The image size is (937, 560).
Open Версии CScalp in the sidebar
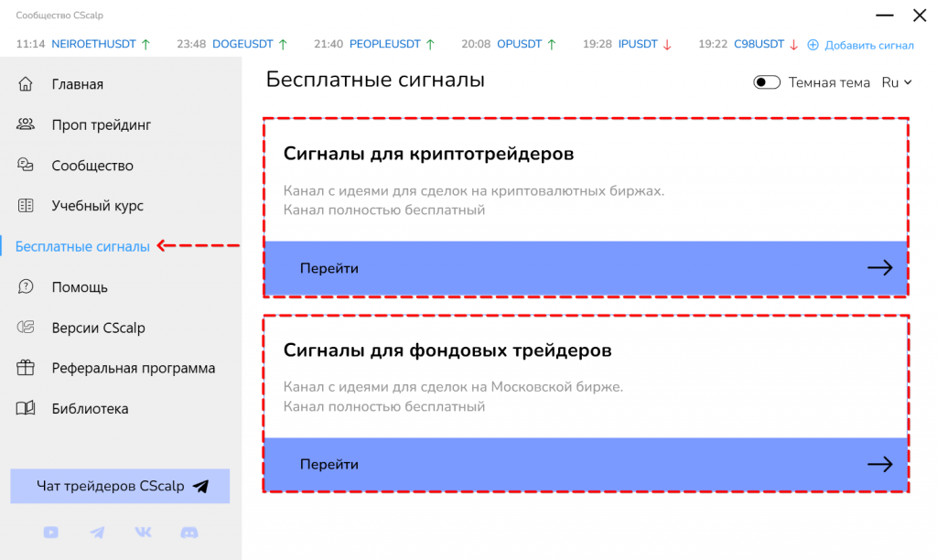(98, 328)
